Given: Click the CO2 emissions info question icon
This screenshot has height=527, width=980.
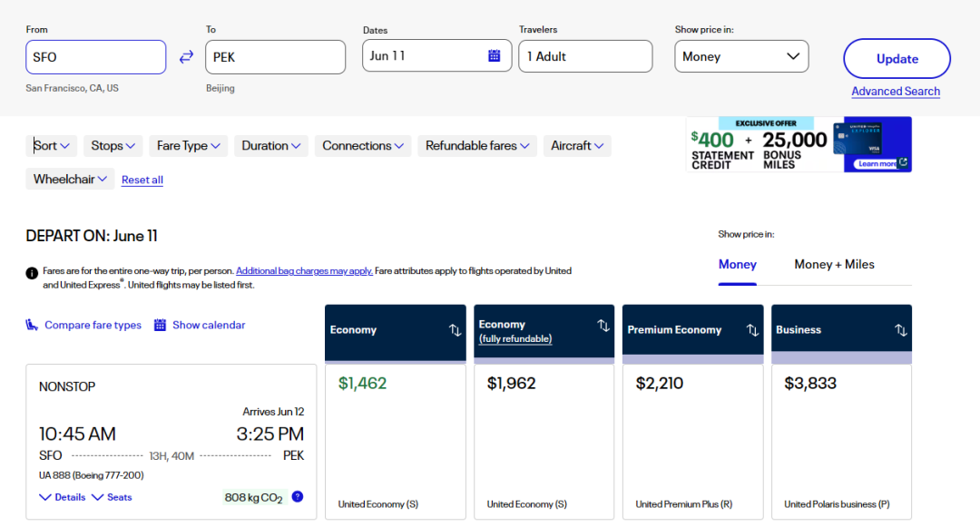Looking at the screenshot, I should pos(297,497).
